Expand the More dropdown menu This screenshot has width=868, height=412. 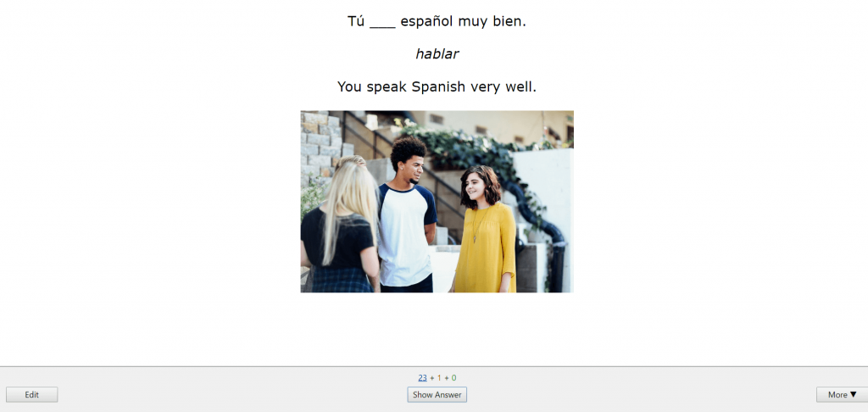(x=842, y=394)
